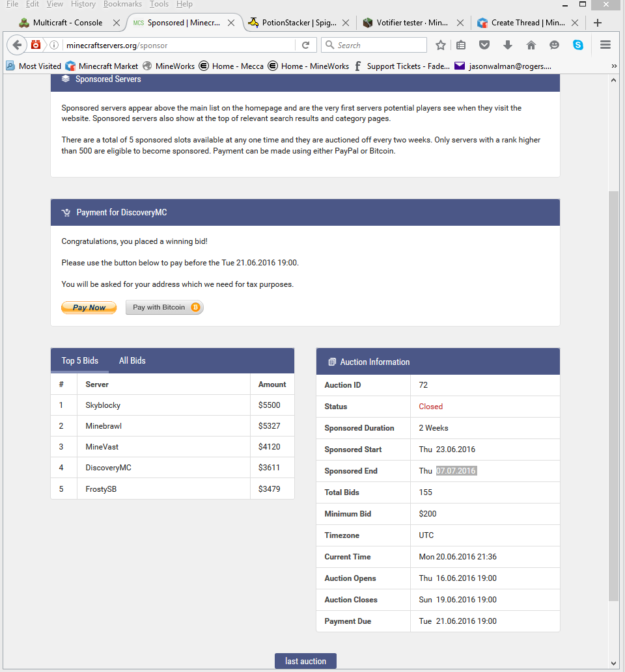The image size is (625, 672).
Task: Open MineWorks bookmark
Action: (x=169, y=66)
